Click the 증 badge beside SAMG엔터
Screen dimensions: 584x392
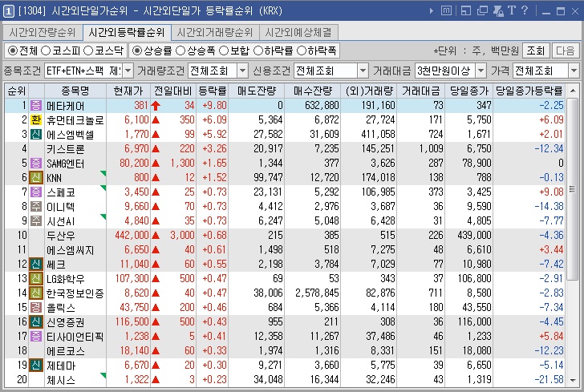tap(36, 163)
